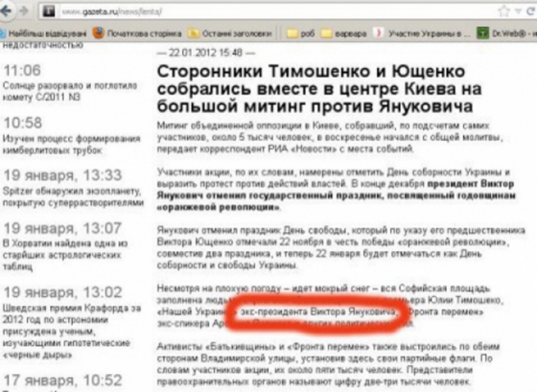Click the 10:58 timestamp in sidebar
This screenshot has width=537, height=392.
tap(23, 123)
